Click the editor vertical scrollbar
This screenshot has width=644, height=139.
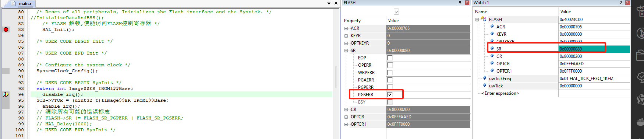pyautogui.click(x=336, y=77)
